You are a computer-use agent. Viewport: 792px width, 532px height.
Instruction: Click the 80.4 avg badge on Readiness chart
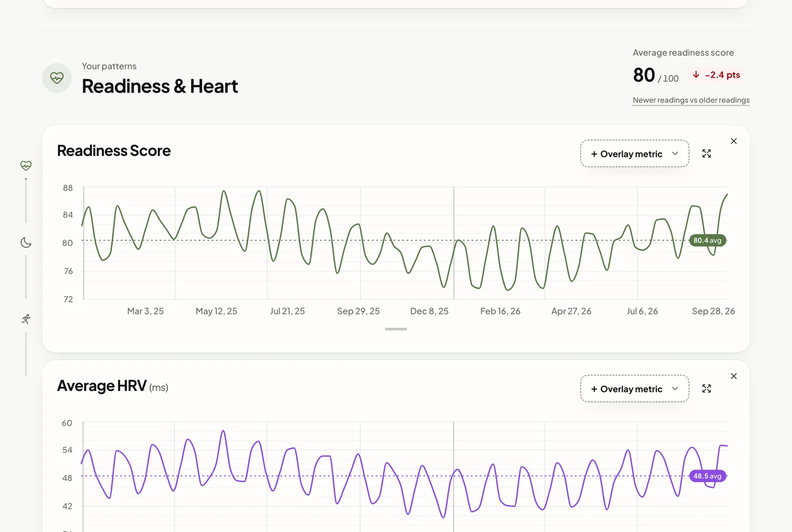click(x=707, y=241)
